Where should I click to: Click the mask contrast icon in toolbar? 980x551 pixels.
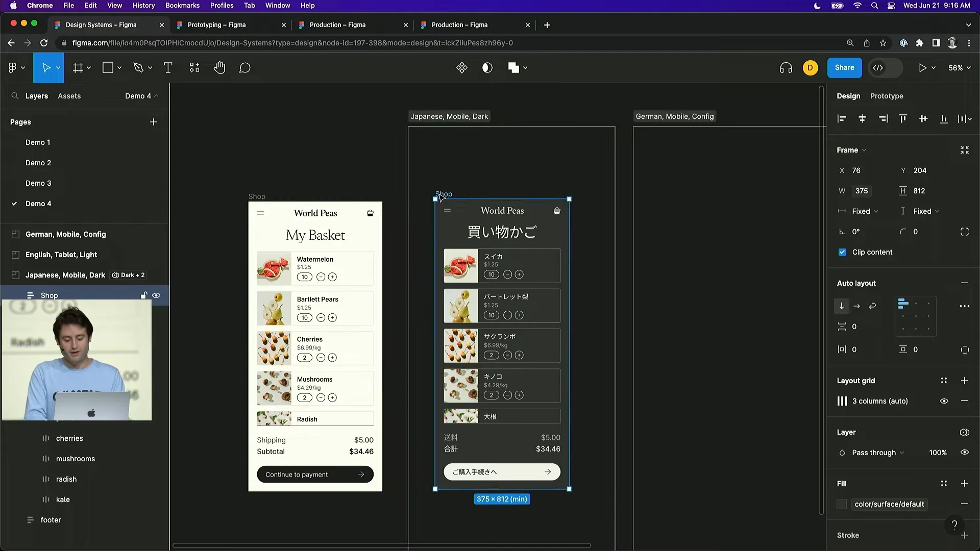tap(487, 68)
